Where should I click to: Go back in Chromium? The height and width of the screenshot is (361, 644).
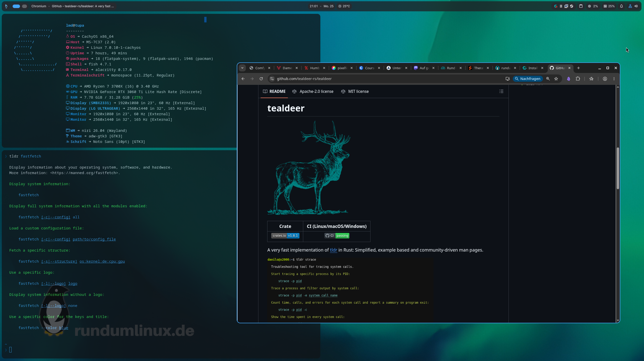[243, 79]
